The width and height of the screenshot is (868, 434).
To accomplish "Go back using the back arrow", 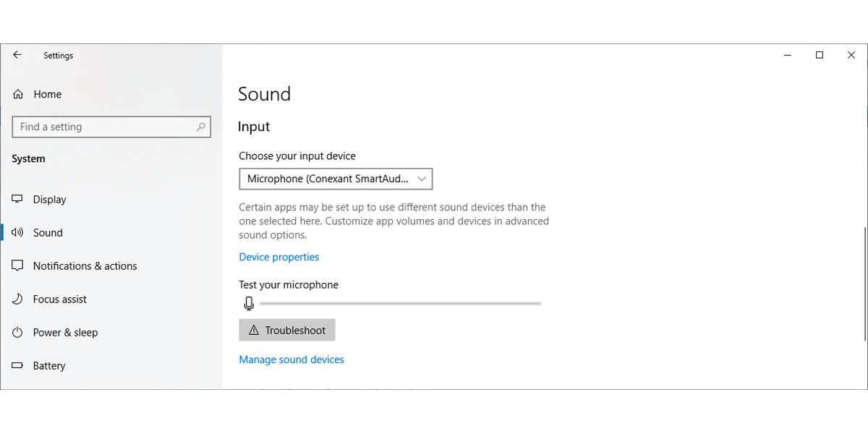I will [x=17, y=55].
